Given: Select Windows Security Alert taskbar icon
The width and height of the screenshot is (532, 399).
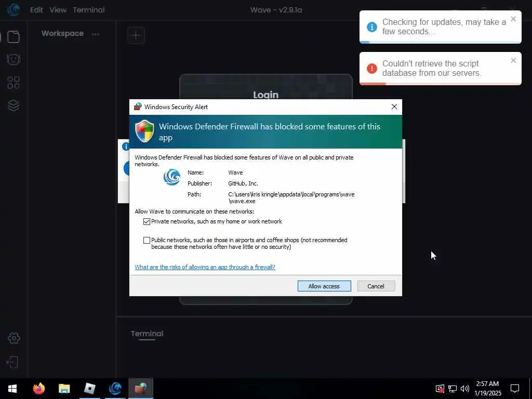Looking at the screenshot, I should tap(140, 389).
